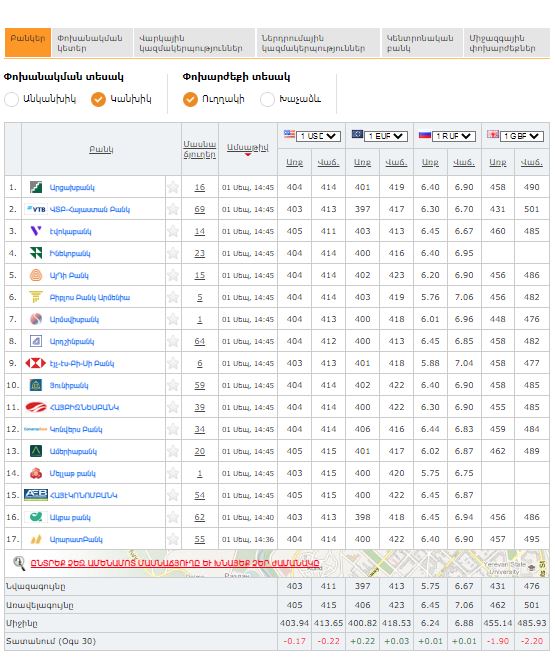This screenshot has width=555, height=665.
Task: Open branch count 69 for ՎՏԲ-Հայաստան Բանկ
Action: (200, 209)
